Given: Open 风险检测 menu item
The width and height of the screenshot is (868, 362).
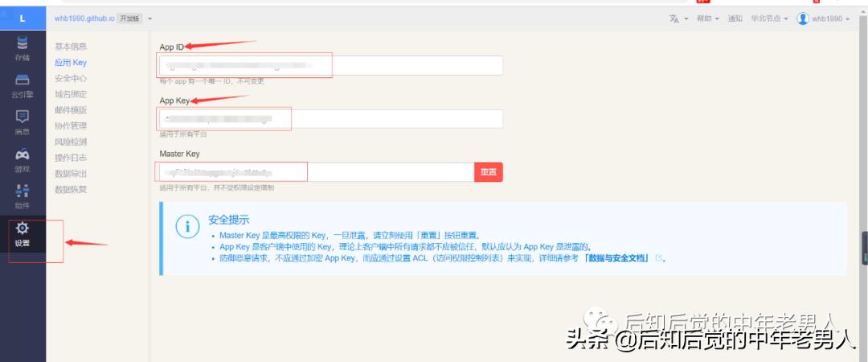Looking at the screenshot, I should [x=71, y=142].
